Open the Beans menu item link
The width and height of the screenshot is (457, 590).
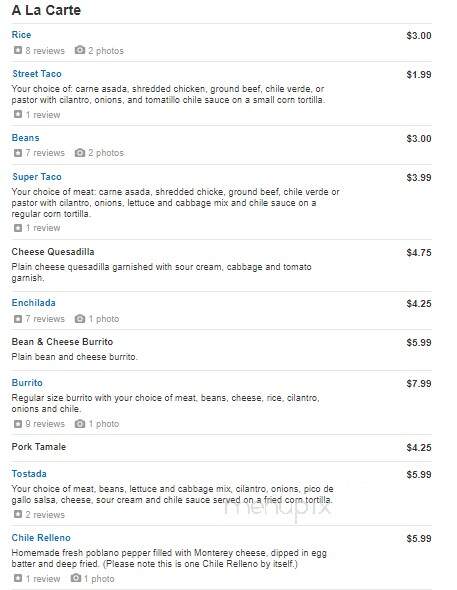[x=26, y=138]
